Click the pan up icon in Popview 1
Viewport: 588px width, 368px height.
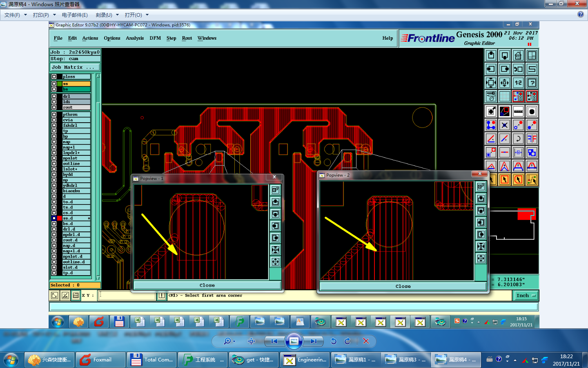(276, 202)
